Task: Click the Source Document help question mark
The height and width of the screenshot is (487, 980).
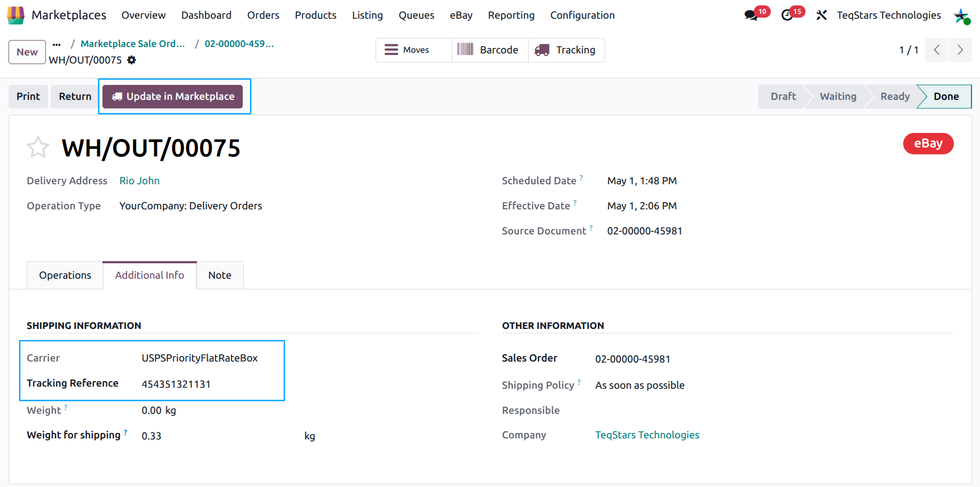Action: pyautogui.click(x=591, y=227)
